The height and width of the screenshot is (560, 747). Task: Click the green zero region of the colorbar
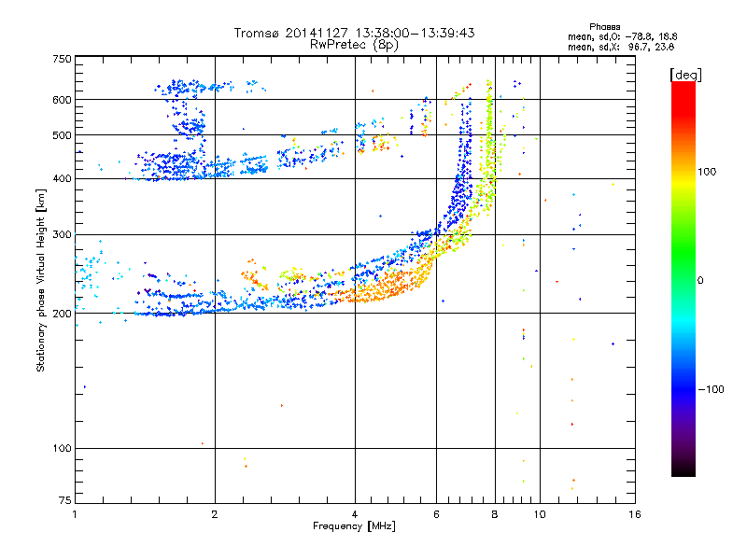point(684,280)
